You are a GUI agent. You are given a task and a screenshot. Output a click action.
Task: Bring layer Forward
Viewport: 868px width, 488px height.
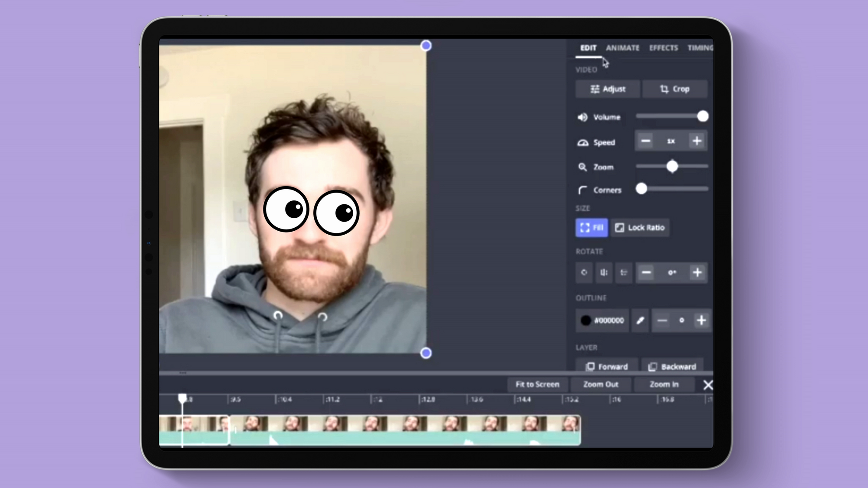click(607, 367)
